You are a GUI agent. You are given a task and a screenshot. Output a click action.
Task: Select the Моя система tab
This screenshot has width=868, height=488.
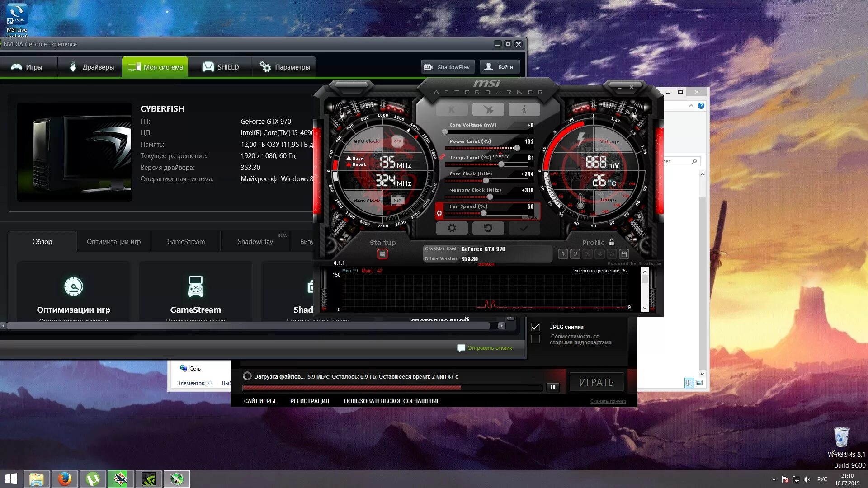coord(155,67)
